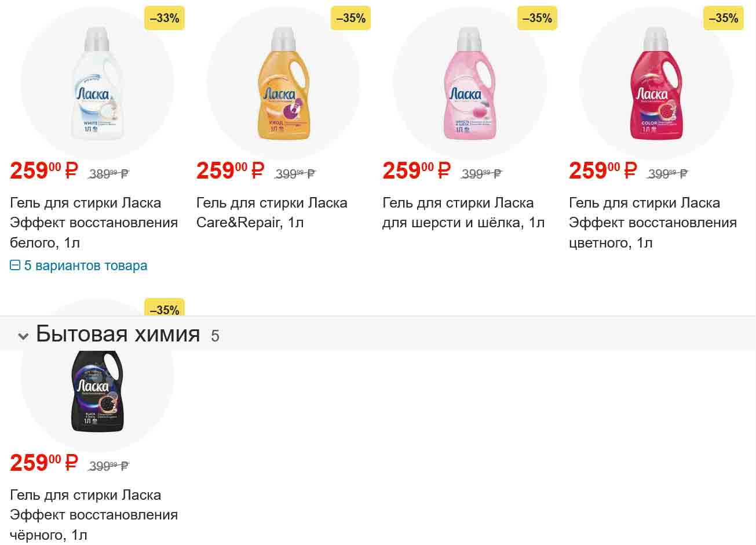The width and height of the screenshot is (756, 545).
Task: Open 'Эффект восстановления цветного, 1л' product link
Action: click(653, 223)
